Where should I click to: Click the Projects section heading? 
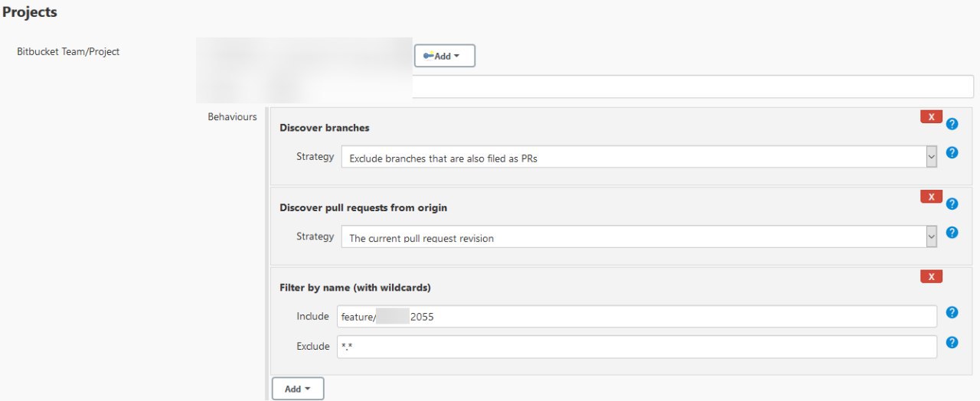point(29,12)
